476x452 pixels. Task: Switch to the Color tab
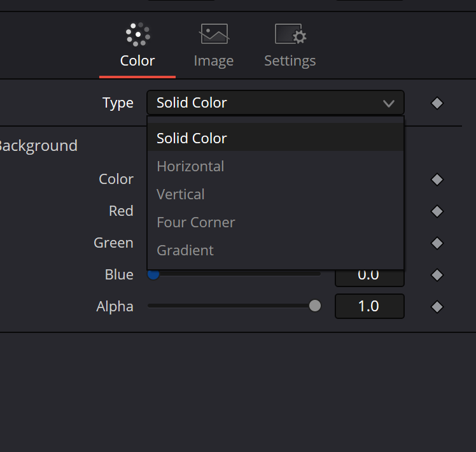[x=137, y=48]
